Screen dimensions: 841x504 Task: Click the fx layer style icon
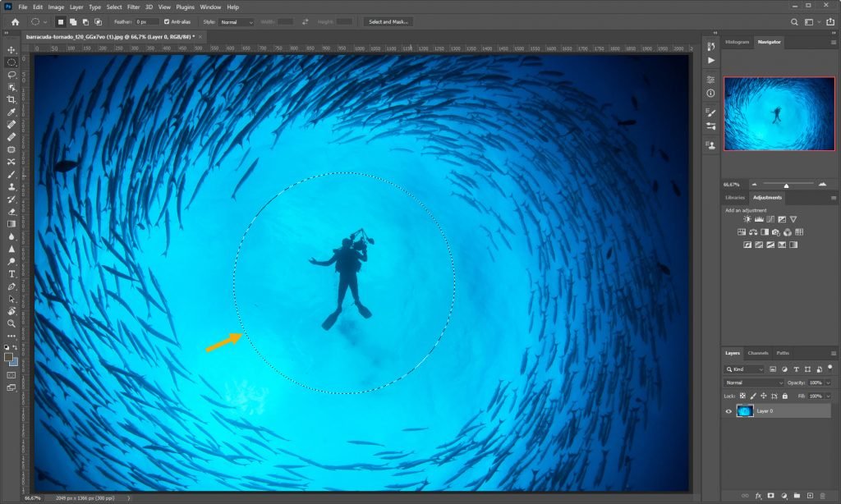[x=758, y=496]
